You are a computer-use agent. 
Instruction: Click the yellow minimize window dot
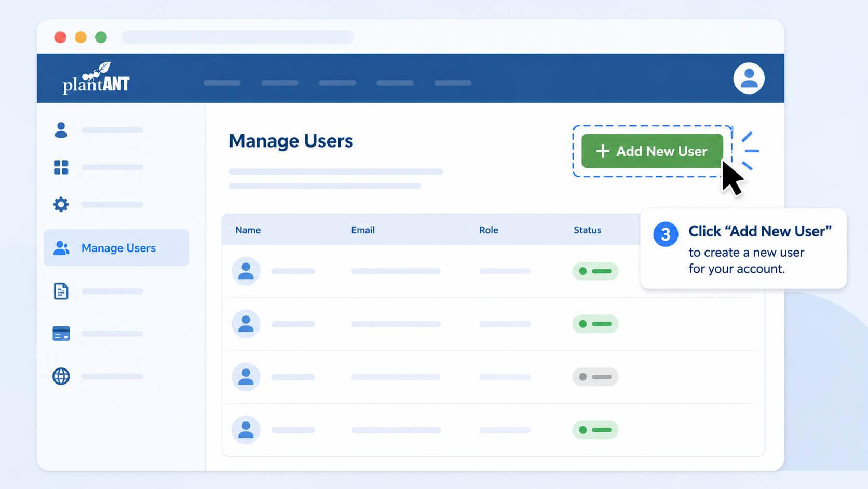coord(80,37)
